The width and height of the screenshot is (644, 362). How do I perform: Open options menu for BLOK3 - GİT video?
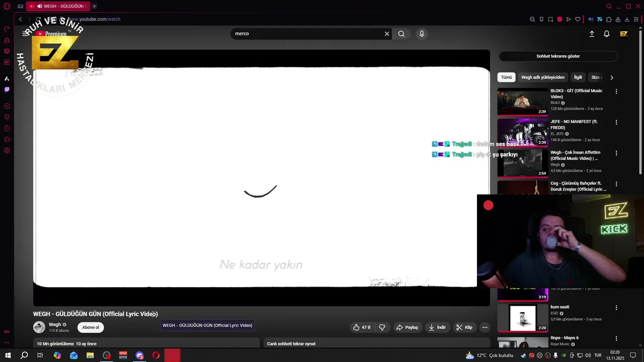(x=616, y=92)
